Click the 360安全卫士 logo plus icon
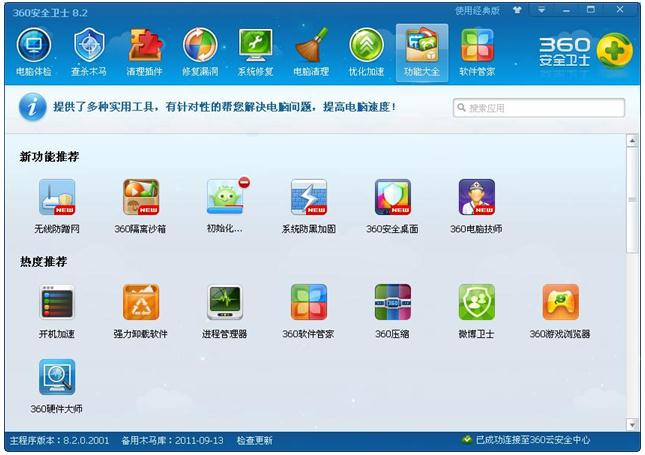Image resolution: width=645 pixels, height=455 pixels. [615, 51]
